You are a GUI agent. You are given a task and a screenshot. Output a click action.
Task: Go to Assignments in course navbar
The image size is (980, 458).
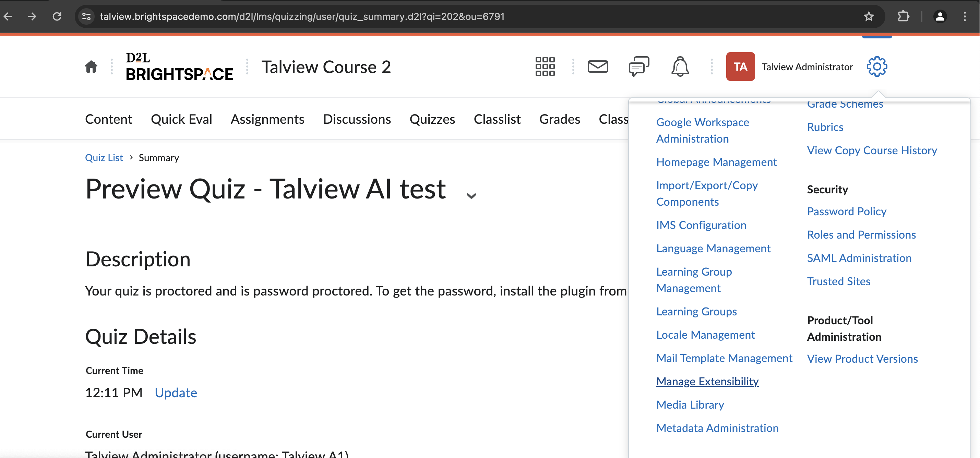[x=267, y=119]
